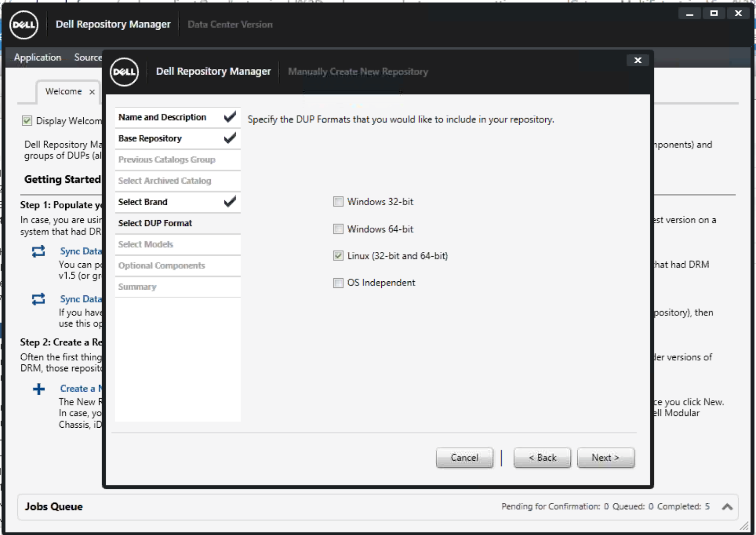Click Next to proceed to Select Models
Image resolution: width=756 pixels, height=535 pixels.
click(605, 457)
